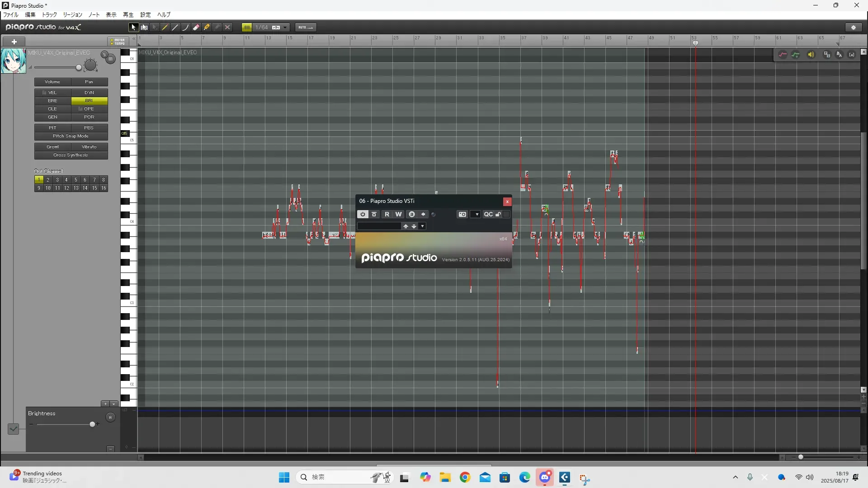The width and height of the screenshot is (868, 488).
Task: Click the camera snapshot icon in VSTi window
Action: 462,214
